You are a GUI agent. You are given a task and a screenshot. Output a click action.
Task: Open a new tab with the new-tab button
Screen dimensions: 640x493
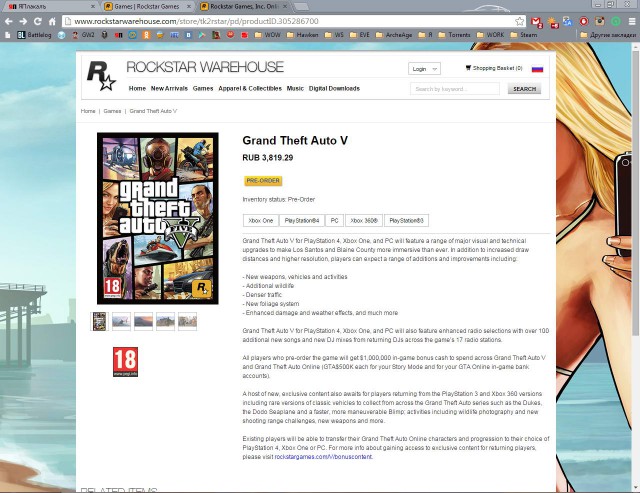pyautogui.click(x=301, y=7)
